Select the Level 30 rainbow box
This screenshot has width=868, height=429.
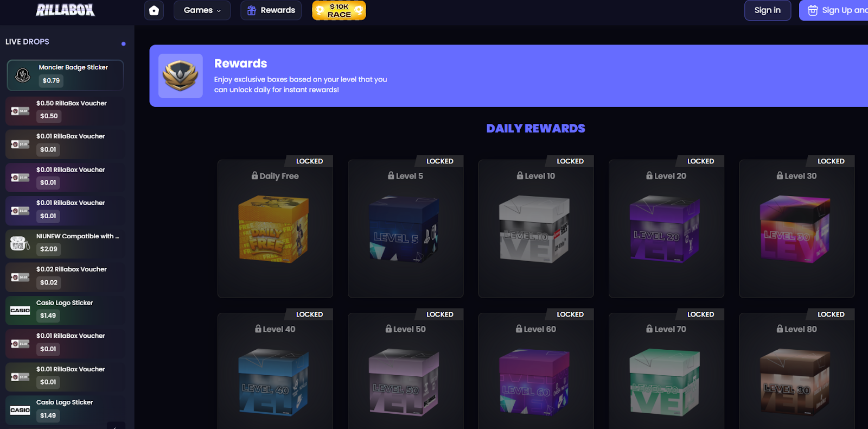(796, 229)
